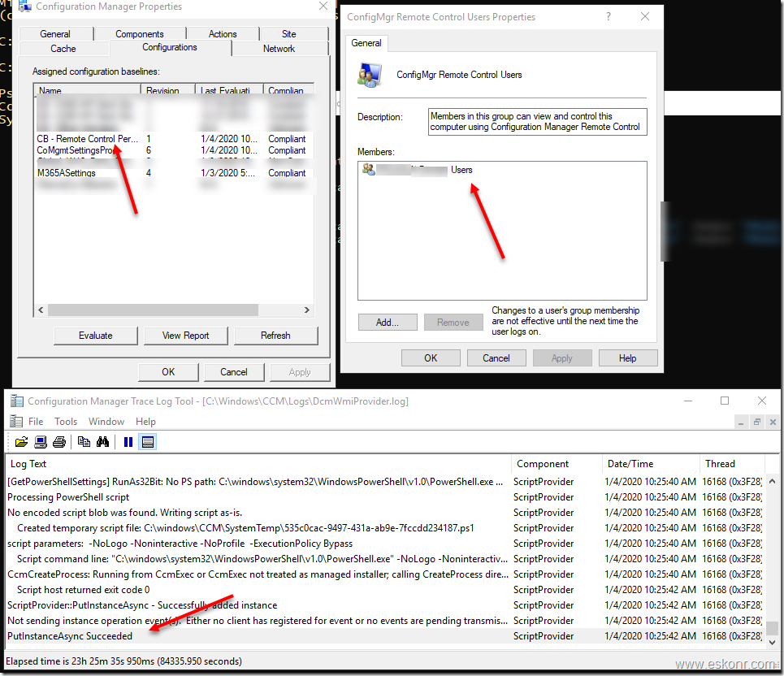This screenshot has width=784, height=676.
Task: Click the Evaluate button
Action: (96, 336)
